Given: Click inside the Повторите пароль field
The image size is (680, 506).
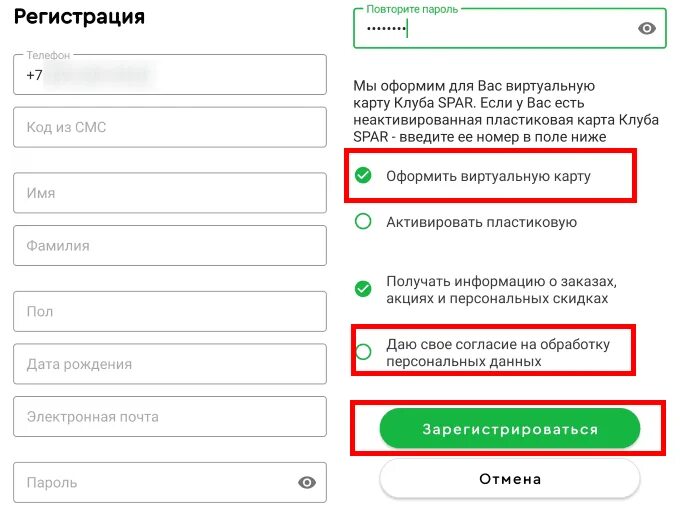Looking at the screenshot, I should (510, 28).
